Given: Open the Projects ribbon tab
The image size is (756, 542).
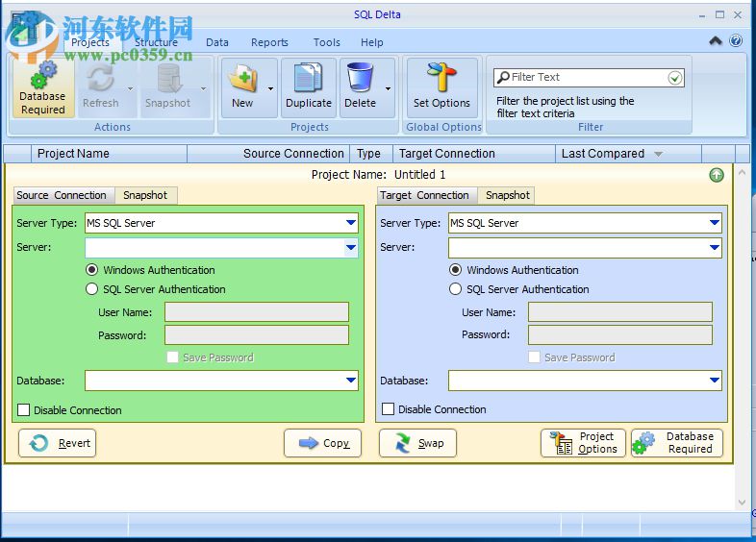Looking at the screenshot, I should point(90,42).
